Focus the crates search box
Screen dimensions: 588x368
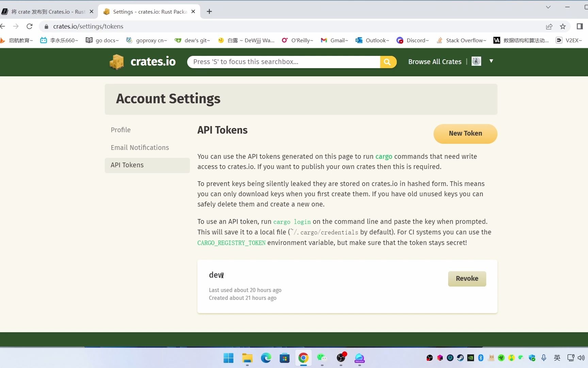tap(283, 62)
